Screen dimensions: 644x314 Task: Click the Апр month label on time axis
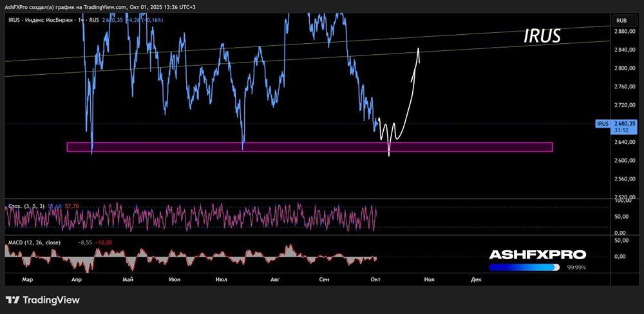tap(77, 279)
